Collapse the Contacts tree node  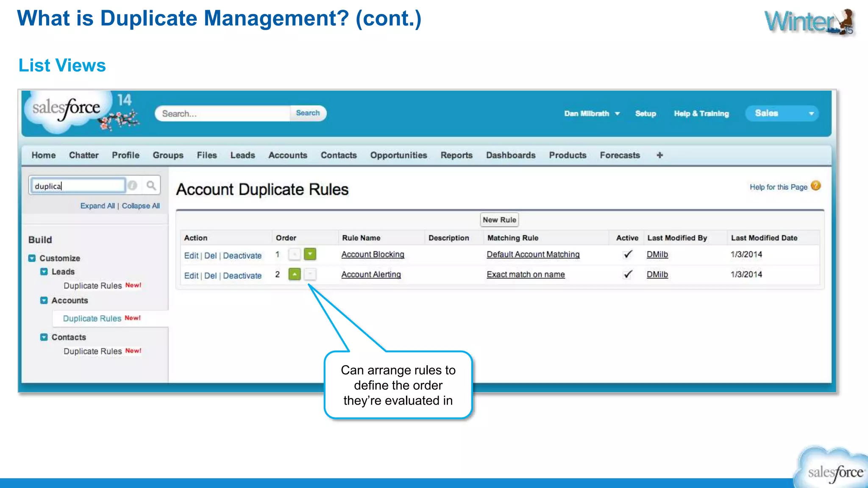point(44,337)
